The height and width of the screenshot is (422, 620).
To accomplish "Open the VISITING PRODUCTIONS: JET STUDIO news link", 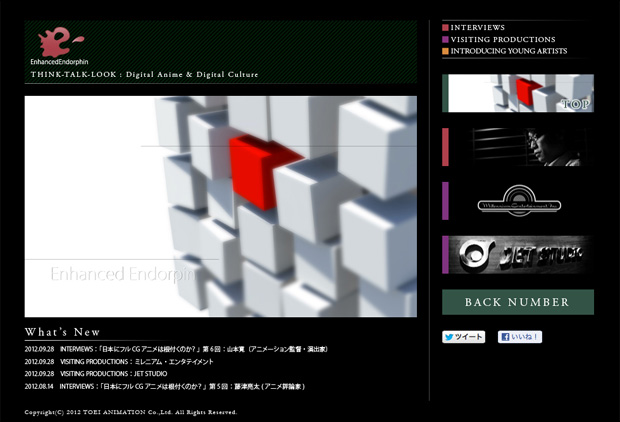I will coord(114,373).
